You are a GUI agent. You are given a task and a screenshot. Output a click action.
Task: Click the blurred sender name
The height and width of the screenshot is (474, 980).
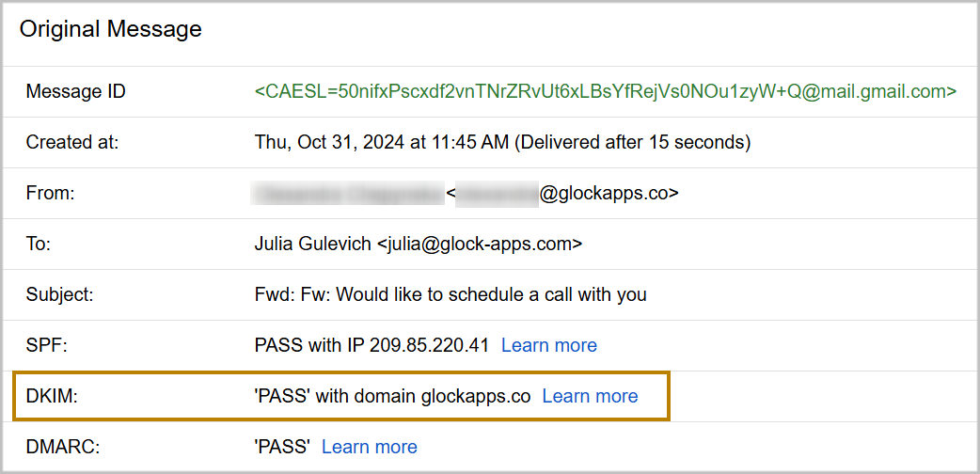pyautogui.click(x=347, y=194)
